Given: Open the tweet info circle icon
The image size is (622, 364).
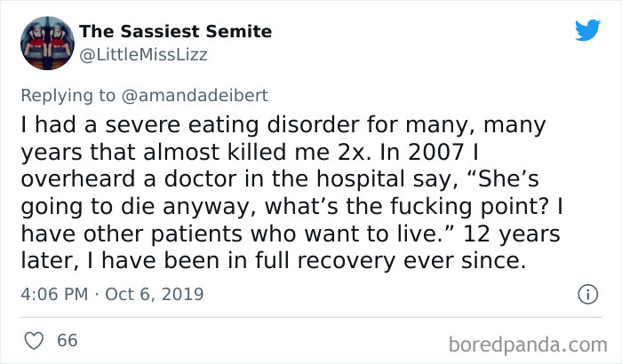Looking at the screenshot, I should point(586,293).
